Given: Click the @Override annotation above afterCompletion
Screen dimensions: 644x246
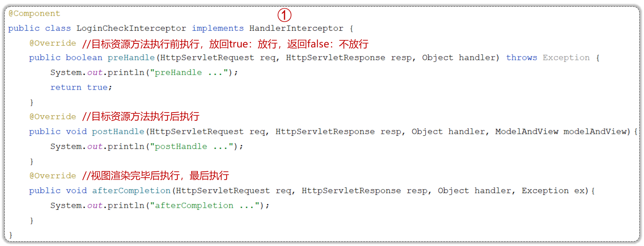Looking at the screenshot, I should pyautogui.click(x=53, y=176).
